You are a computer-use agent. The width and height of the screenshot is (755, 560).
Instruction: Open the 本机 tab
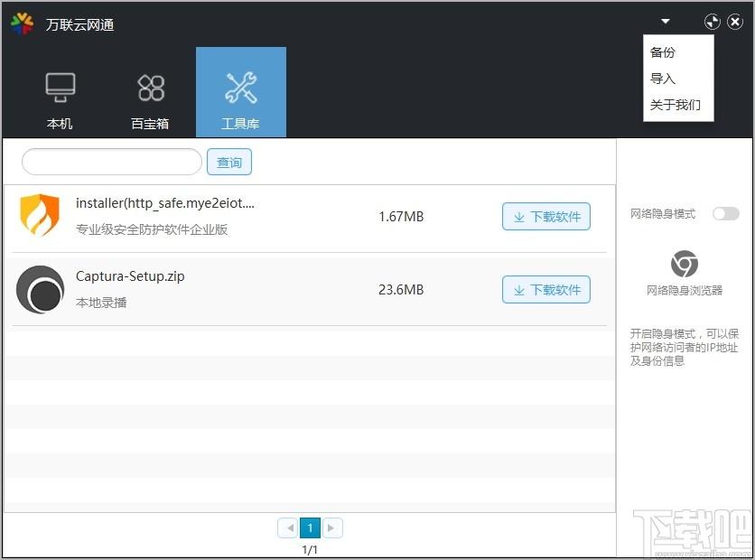pos(61,92)
